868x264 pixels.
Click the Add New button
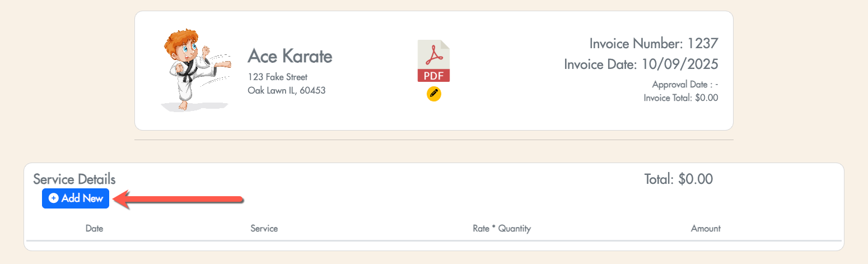(76, 198)
